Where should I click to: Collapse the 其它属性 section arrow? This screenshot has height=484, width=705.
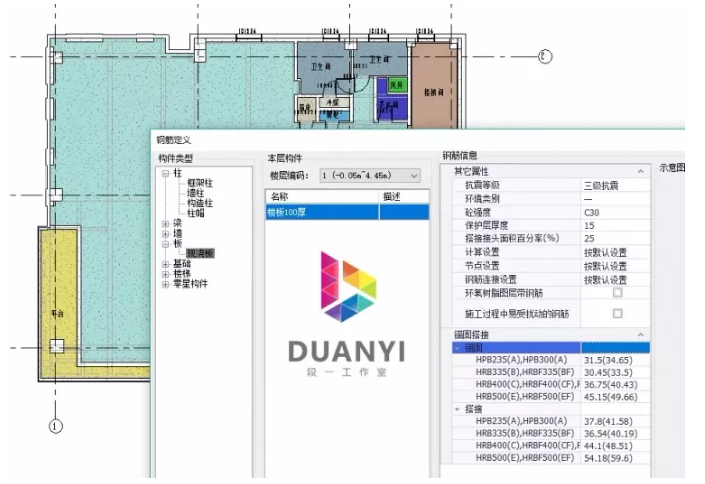pos(641,171)
